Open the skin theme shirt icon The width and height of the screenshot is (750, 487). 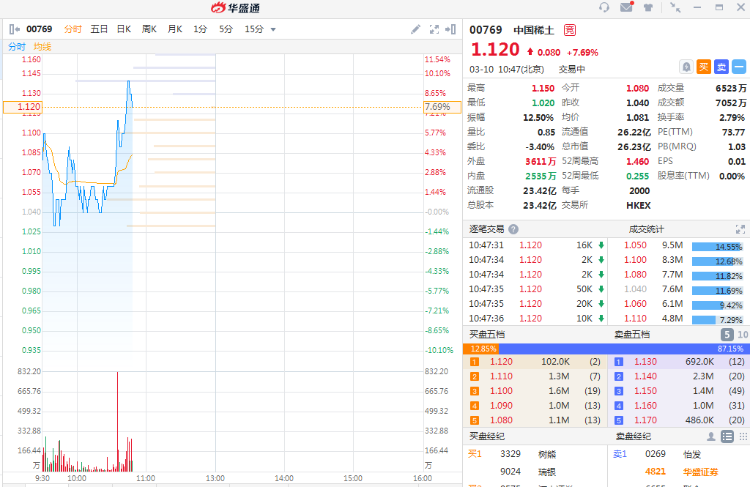[x=648, y=8]
